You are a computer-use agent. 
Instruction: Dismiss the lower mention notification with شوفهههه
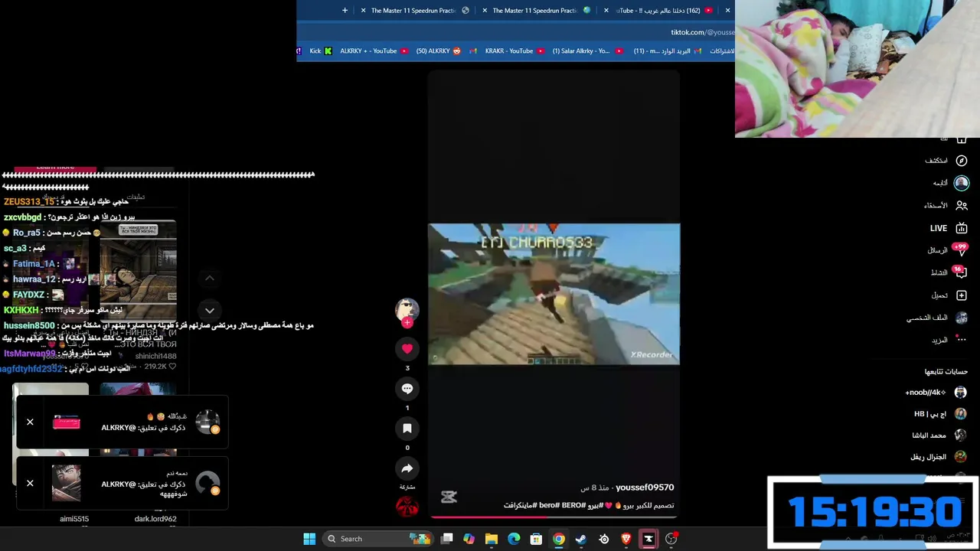30,483
